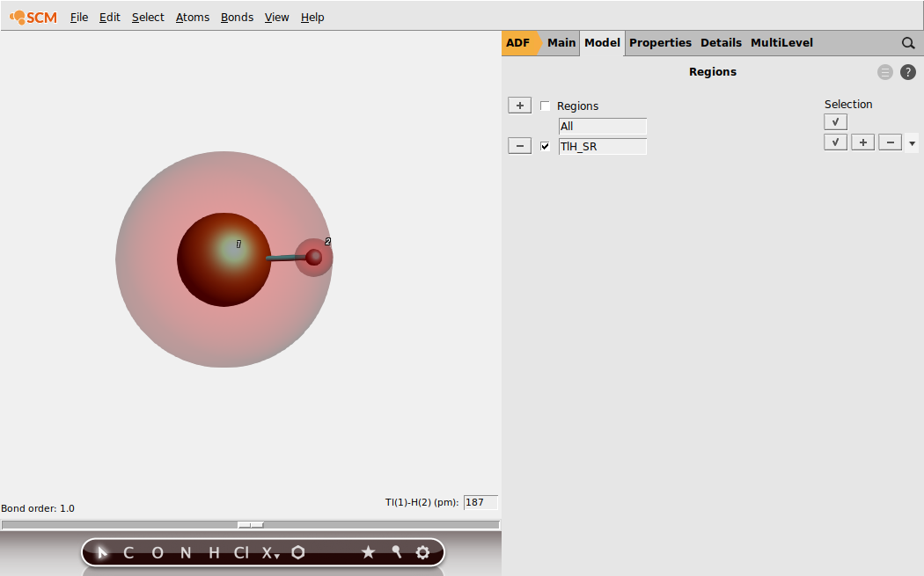Toggle the Regions display checkbox
This screenshot has height=576, width=924.
point(546,106)
